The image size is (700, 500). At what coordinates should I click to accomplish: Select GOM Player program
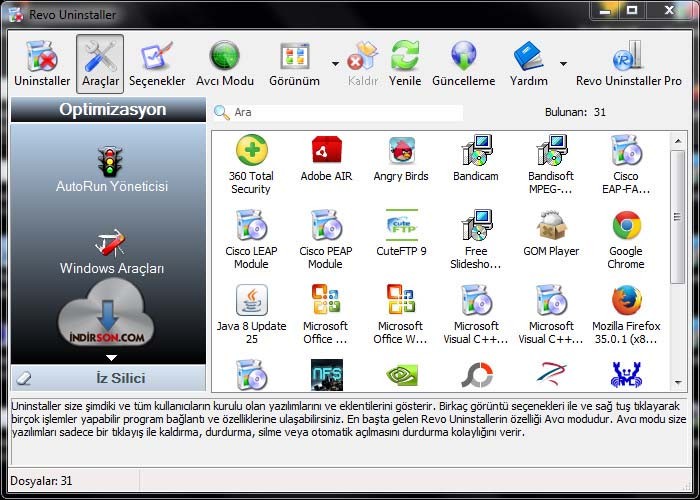(x=551, y=233)
